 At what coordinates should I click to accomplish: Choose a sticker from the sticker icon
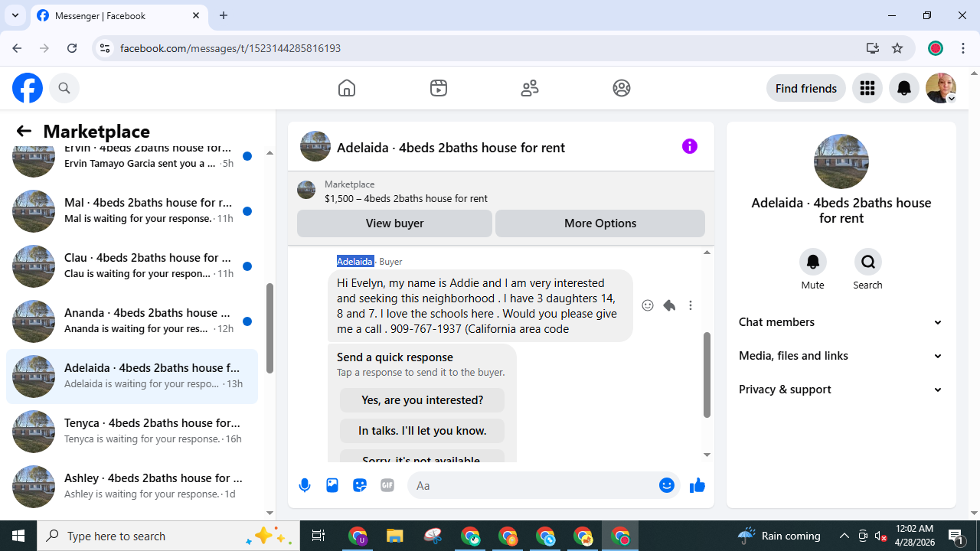point(360,485)
